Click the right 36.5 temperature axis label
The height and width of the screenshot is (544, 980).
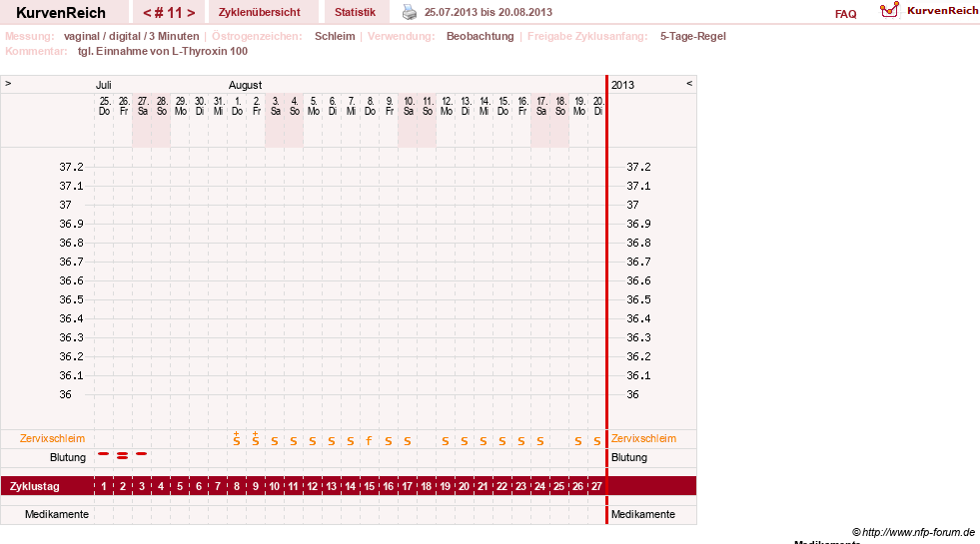(x=638, y=299)
